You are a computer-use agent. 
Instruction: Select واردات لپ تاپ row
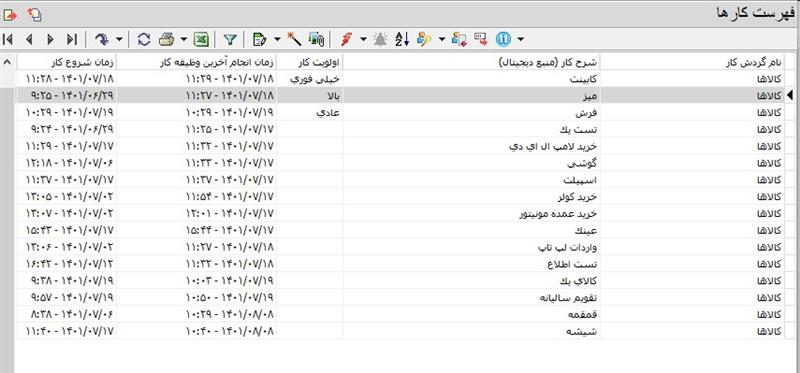pyautogui.click(x=400, y=247)
